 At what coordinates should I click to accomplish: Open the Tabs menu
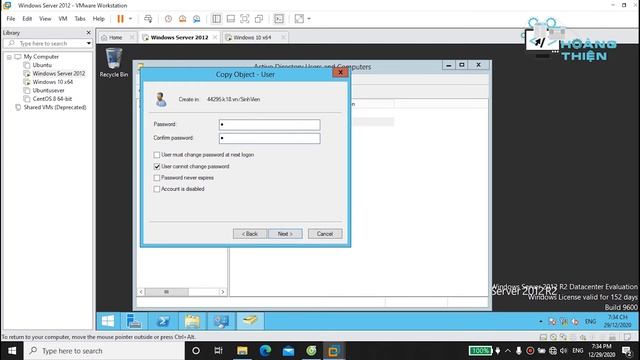[x=80, y=19]
